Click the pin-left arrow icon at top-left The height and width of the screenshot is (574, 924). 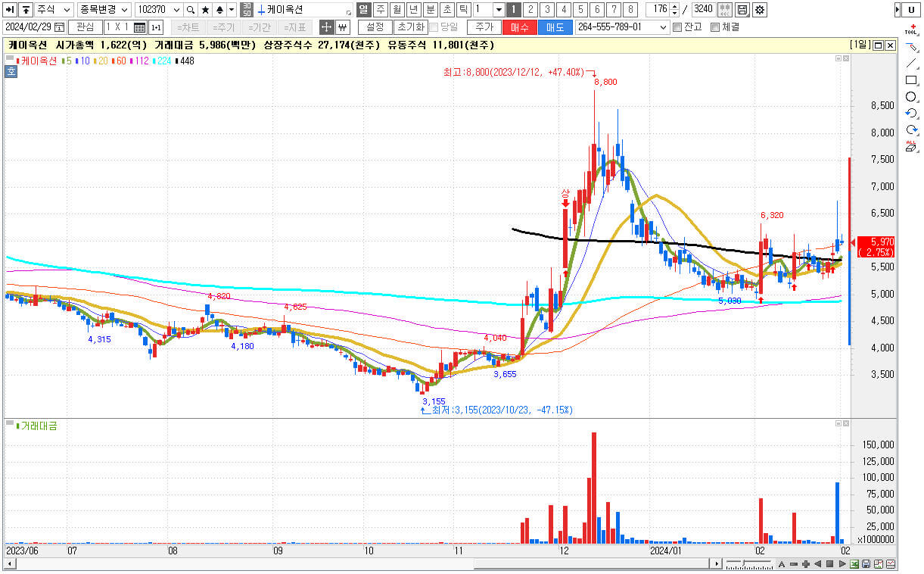click(x=10, y=10)
